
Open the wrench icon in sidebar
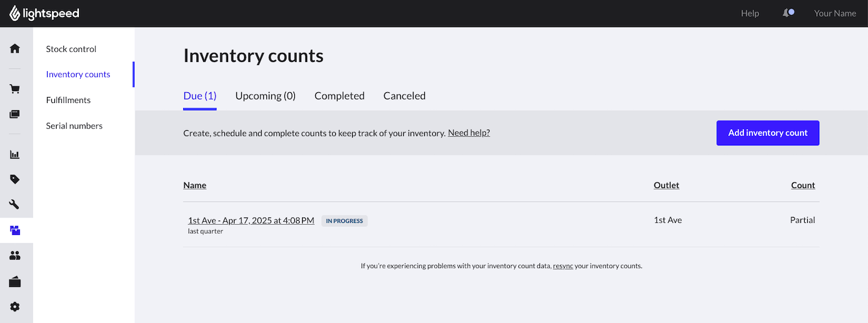[15, 204]
